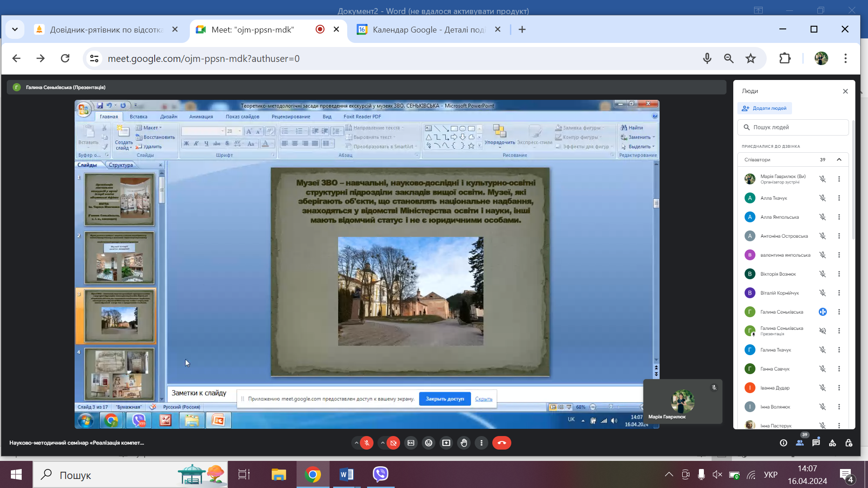Screen dimensions: 868x488
Task: Open options for Вікторія Вознюк
Action: pos(839,274)
